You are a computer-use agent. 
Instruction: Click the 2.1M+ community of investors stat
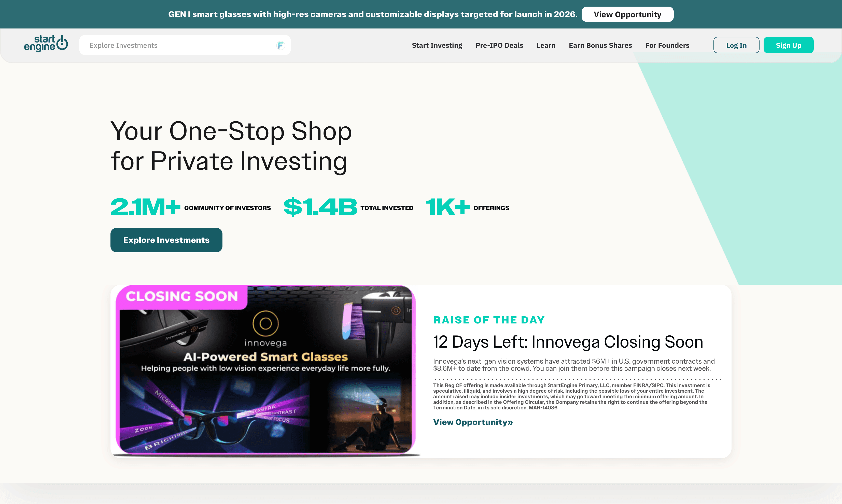pyautogui.click(x=190, y=207)
